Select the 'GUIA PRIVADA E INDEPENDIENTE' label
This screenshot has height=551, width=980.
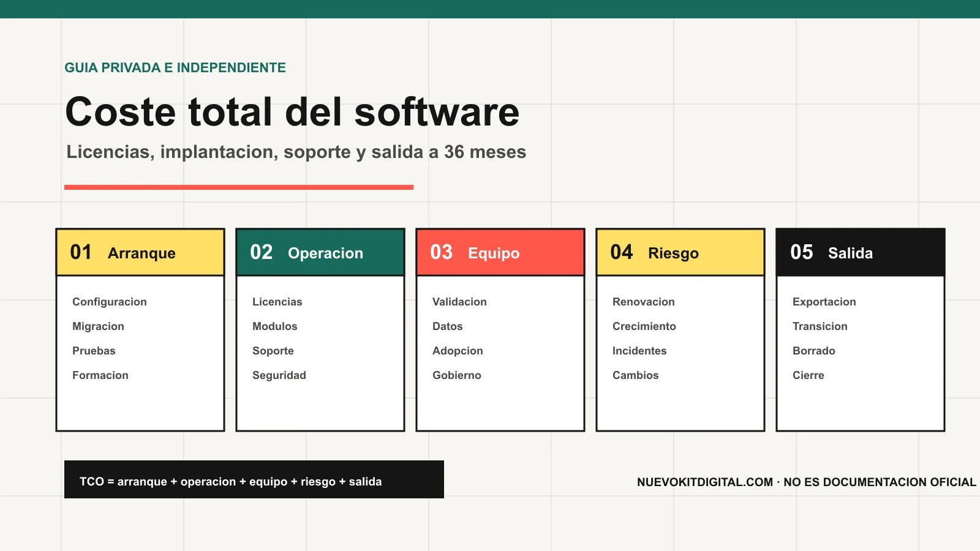[175, 68]
